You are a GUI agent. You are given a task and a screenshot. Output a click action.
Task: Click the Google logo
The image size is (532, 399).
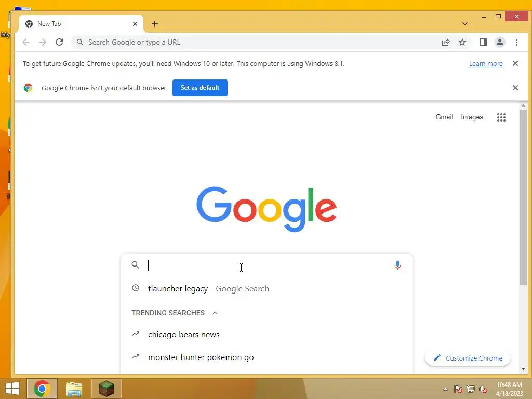pyautogui.click(x=267, y=209)
